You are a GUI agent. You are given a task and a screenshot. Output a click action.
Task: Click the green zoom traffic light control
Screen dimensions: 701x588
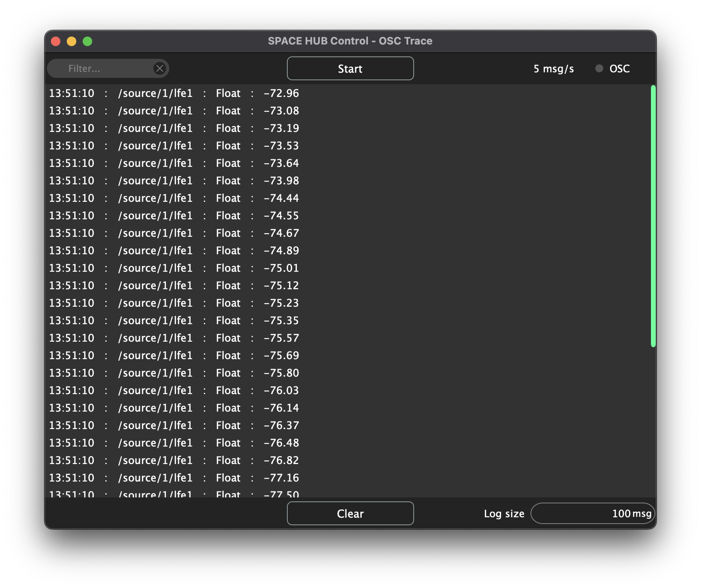[x=87, y=41]
